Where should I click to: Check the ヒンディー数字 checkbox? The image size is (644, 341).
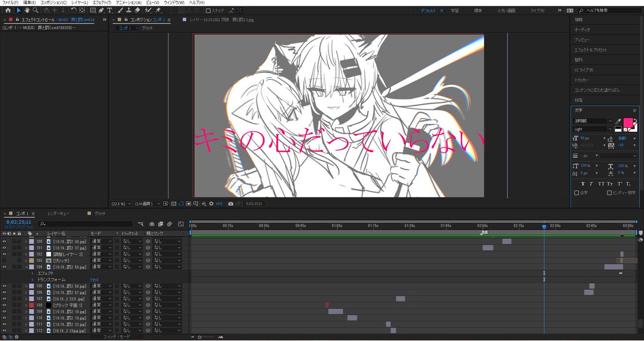pyautogui.click(x=609, y=192)
